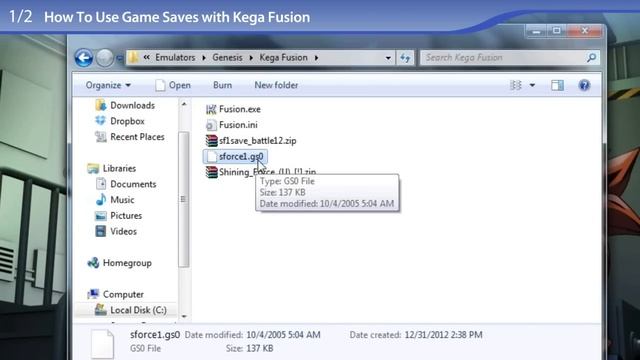This screenshot has width=640, height=360.
Task: Select the Emulators breadcrumb segment
Action: pos(175,58)
